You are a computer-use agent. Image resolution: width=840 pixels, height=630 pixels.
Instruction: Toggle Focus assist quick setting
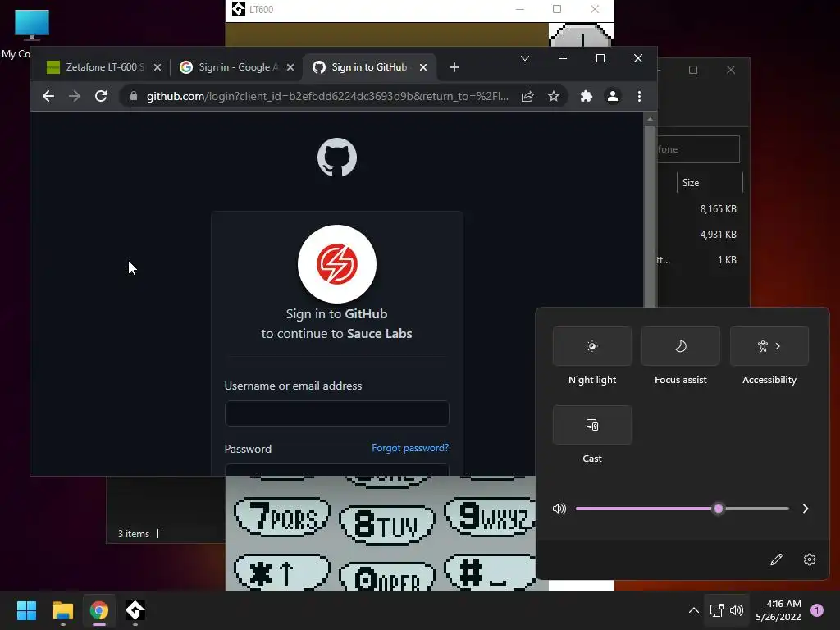tap(680, 346)
